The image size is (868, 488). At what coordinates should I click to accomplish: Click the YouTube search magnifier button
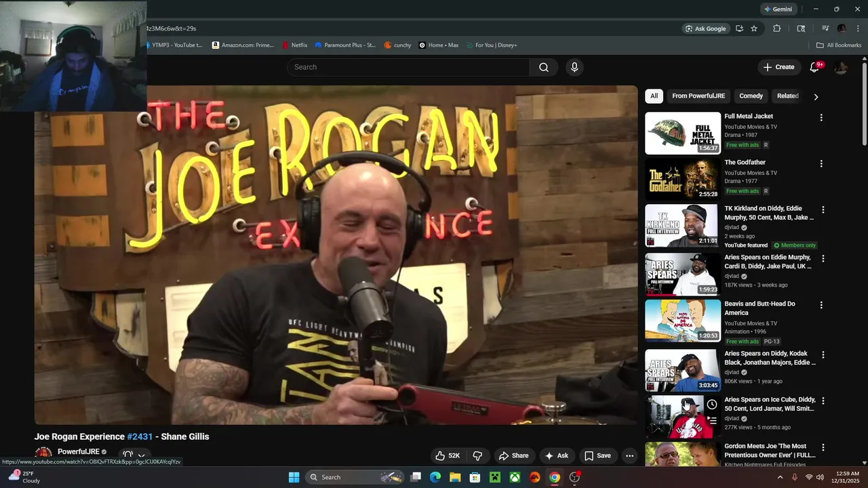pos(544,67)
